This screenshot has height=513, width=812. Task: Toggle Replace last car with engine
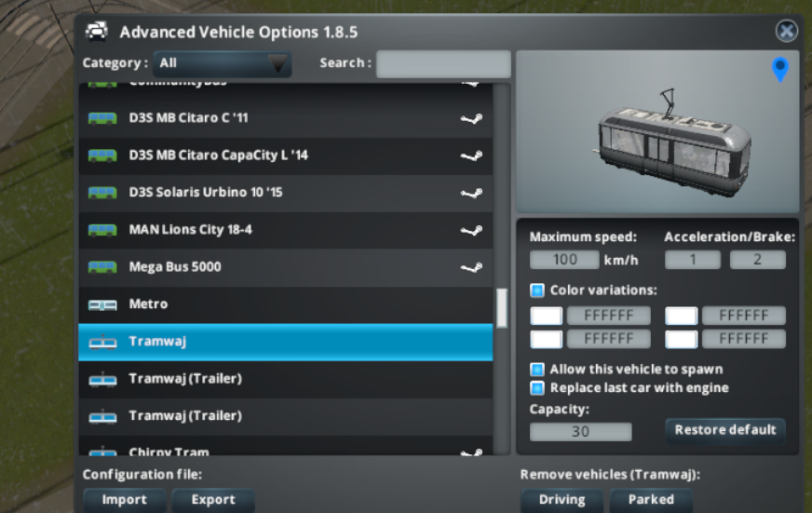(537, 387)
